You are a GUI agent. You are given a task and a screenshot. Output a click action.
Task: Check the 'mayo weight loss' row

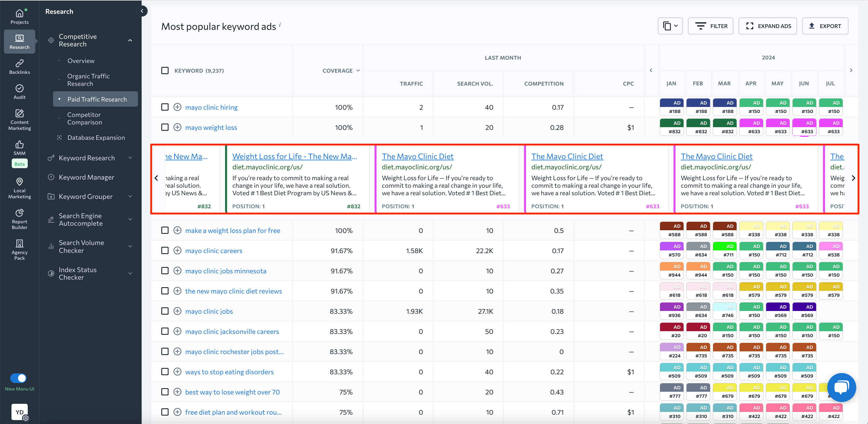pos(165,127)
